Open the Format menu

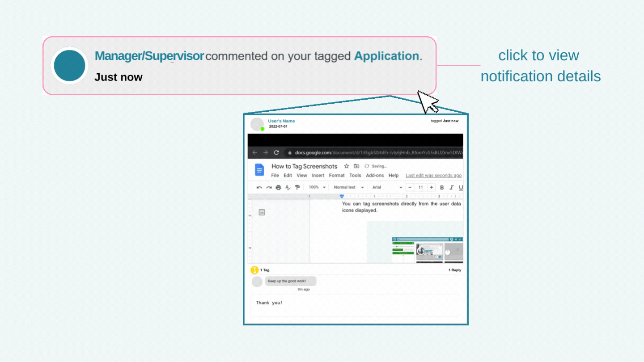337,176
